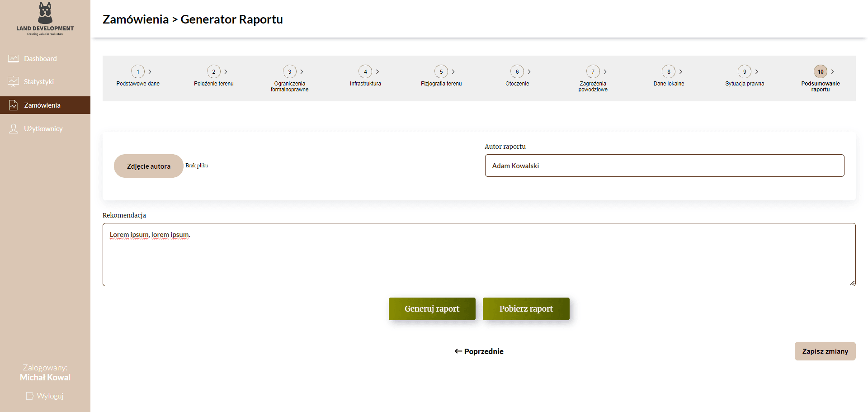Click the Statystyki chart icon

pos(14,82)
